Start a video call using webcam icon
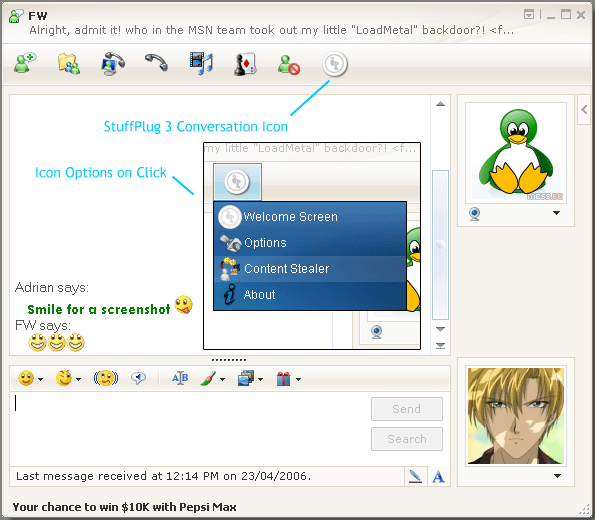Image resolution: width=595 pixels, height=520 pixels. (113, 63)
